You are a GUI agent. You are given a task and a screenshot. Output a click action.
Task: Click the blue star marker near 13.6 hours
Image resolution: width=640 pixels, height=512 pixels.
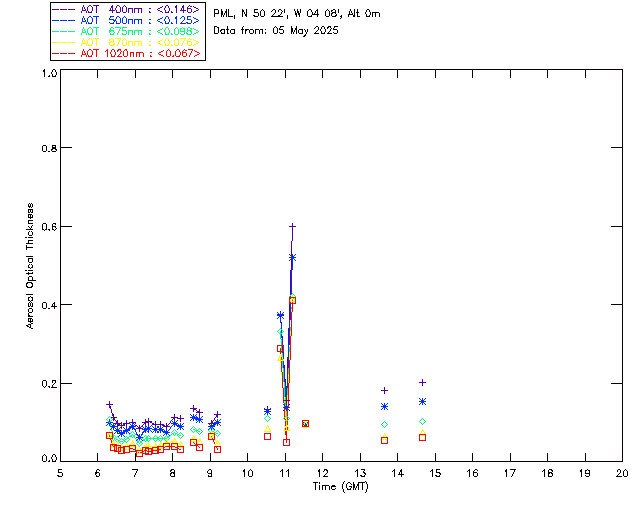click(384, 407)
